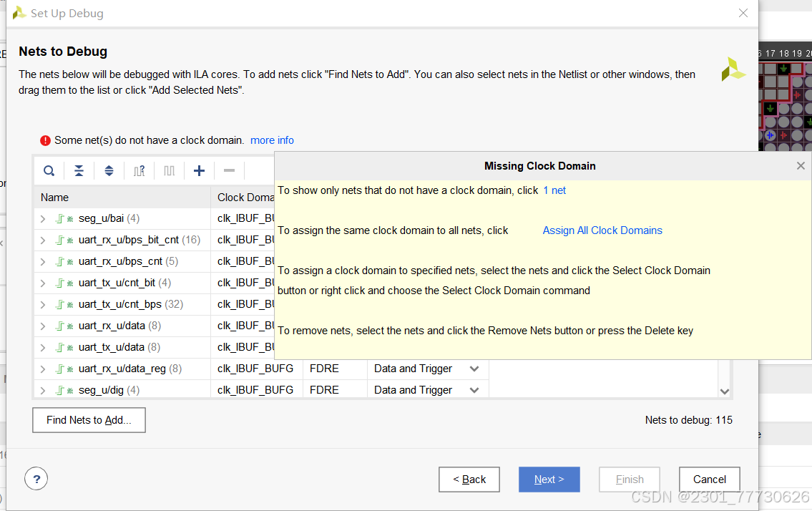Click the Find Nets to Add button
The image size is (812, 511).
(x=89, y=420)
